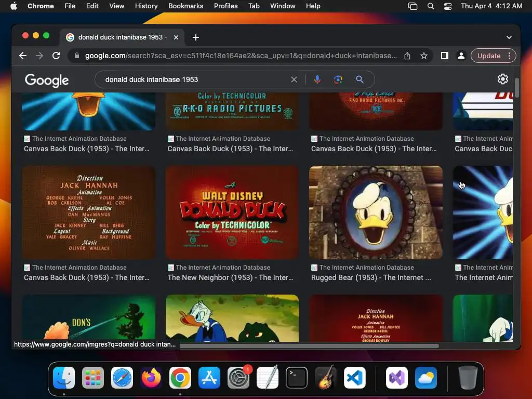532x399 pixels.
Task: Open Terminal from the Dock
Action: point(297,378)
